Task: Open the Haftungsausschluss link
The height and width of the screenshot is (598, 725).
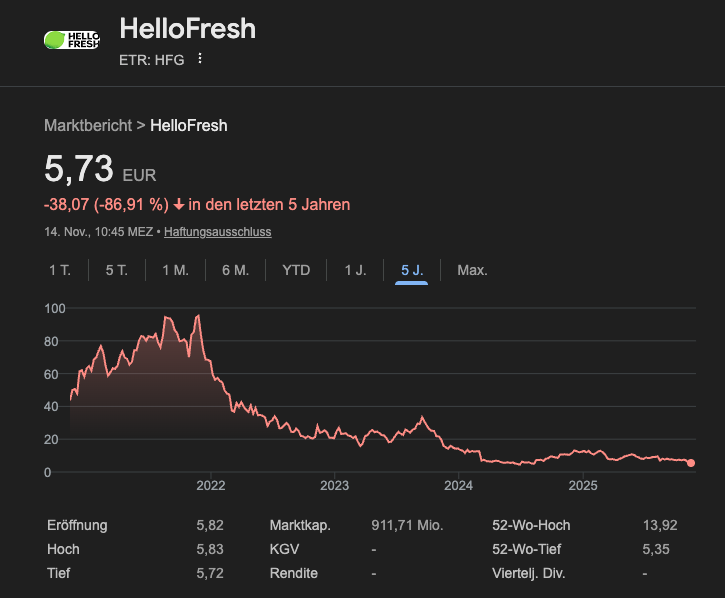Action: pyautogui.click(x=217, y=232)
